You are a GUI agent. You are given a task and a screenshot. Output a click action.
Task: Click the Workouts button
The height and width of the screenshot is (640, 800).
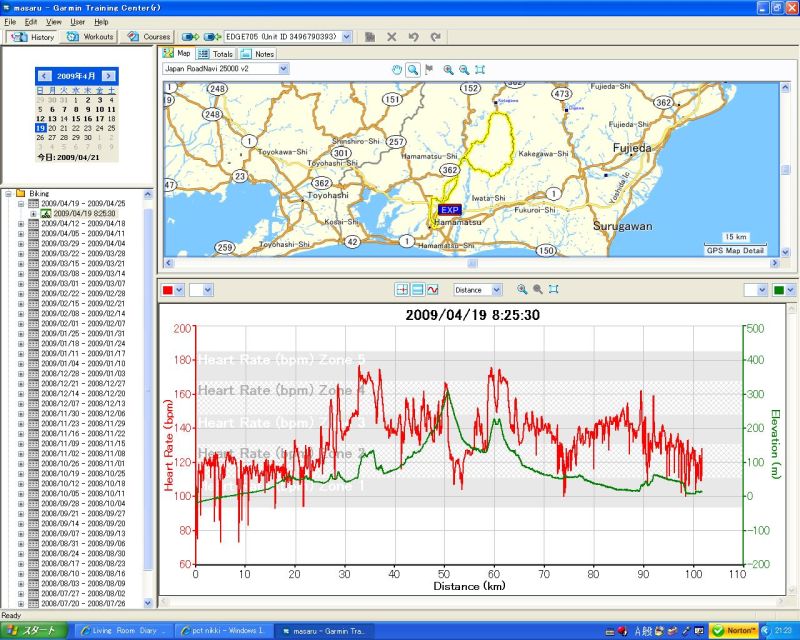click(90, 37)
